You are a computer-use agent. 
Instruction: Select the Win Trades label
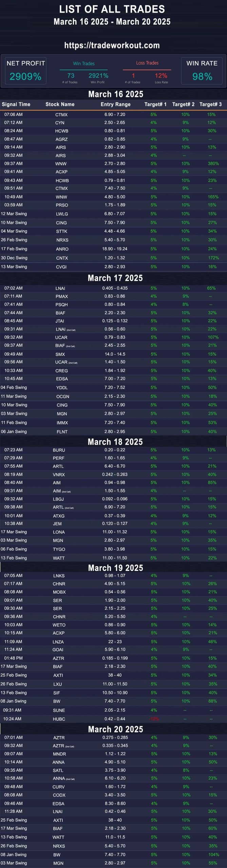pyautogui.click(x=84, y=63)
